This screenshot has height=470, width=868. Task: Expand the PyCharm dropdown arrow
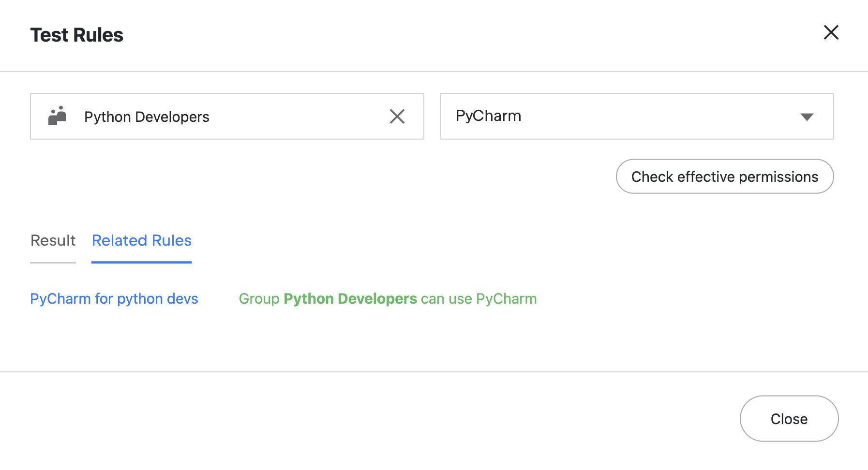(807, 117)
